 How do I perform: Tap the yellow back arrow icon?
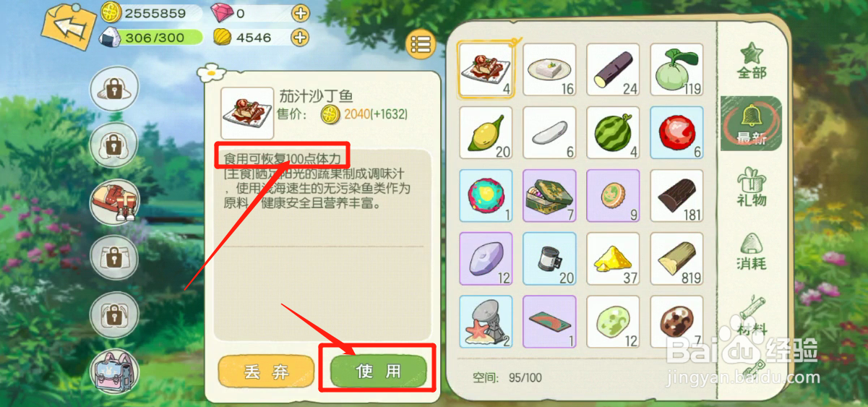pyautogui.click(x=67, y=29)
